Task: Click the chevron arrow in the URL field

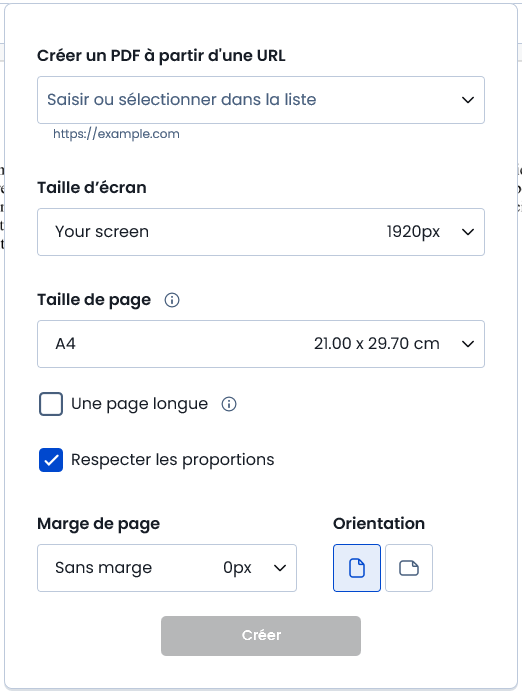Action: coord(468,100)
